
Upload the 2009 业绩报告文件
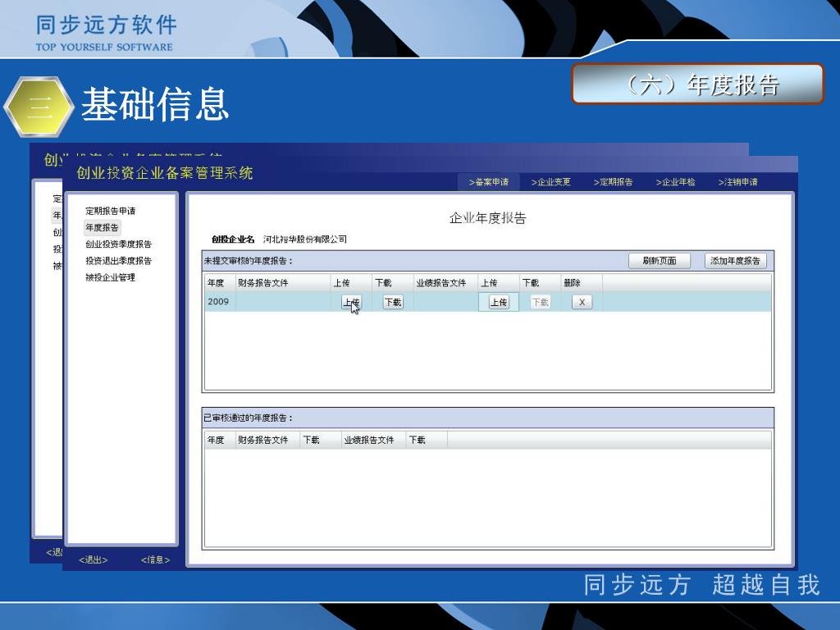499,303
